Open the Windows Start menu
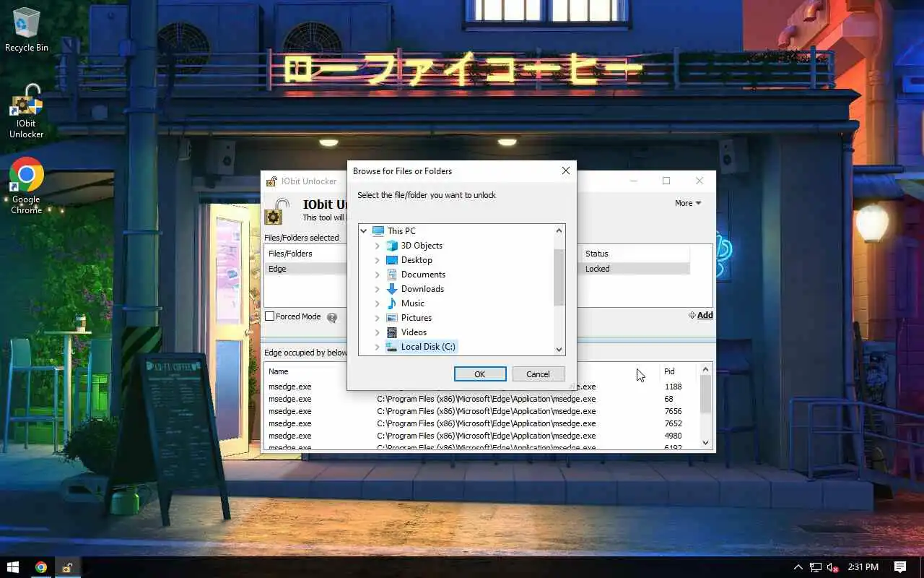The height and width of the screenshot is (578, 924). coord(12,567)
